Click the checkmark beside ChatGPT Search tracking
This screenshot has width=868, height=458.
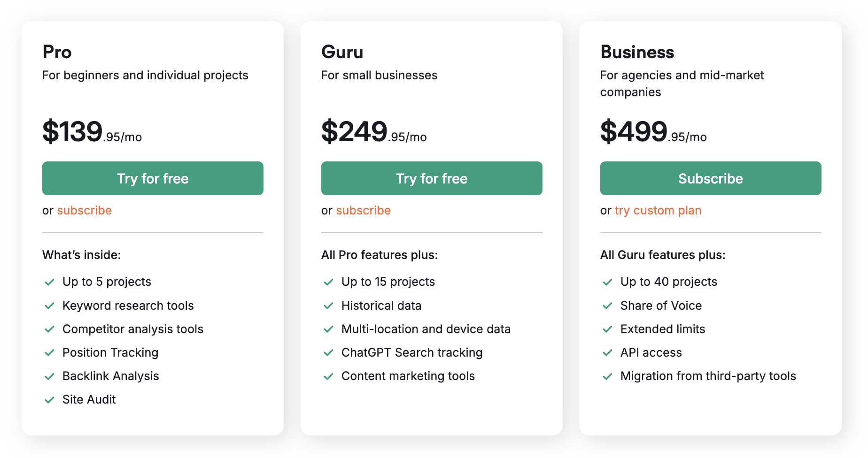pyautogui.click(x=328, y=352)
